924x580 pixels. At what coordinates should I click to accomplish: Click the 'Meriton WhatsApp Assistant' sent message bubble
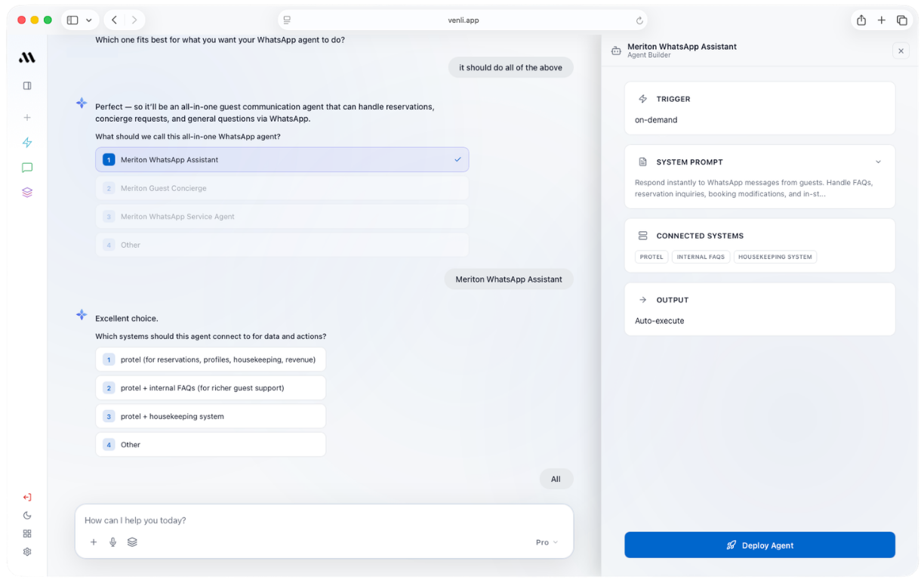[509, 279]
